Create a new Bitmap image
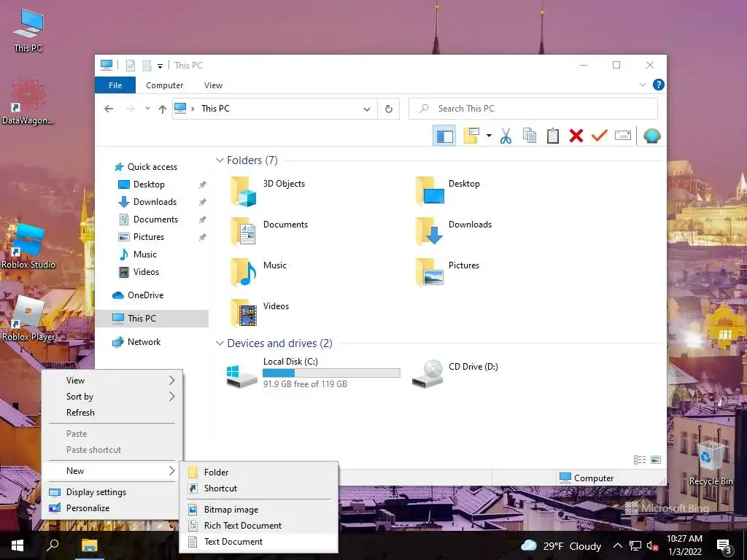The width and height of the screenshot is (747, 560). 259,510
